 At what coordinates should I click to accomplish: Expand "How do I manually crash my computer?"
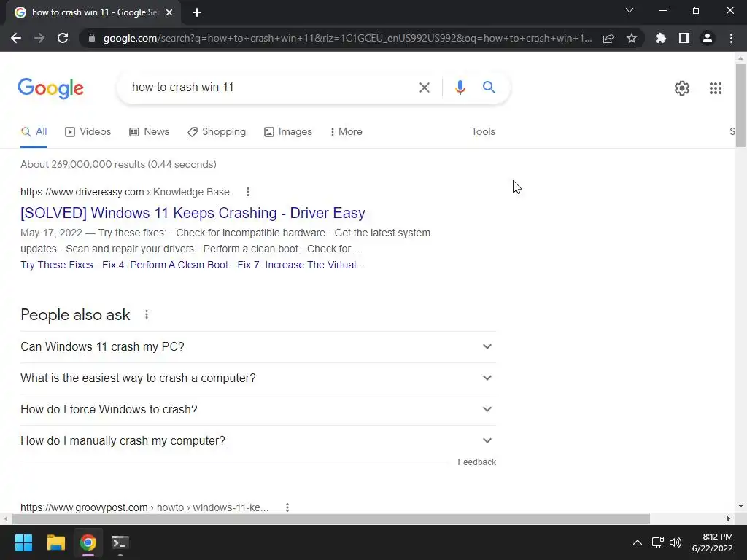258,441
